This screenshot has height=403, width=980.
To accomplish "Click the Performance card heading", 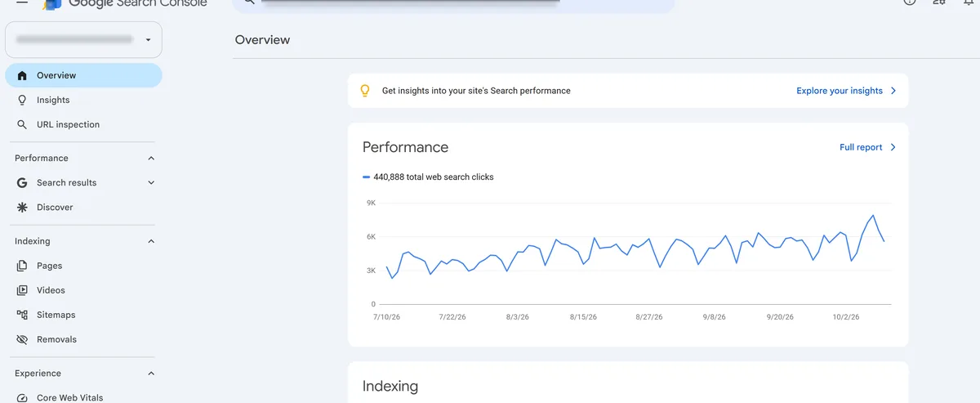I will (x=405, y=147).
